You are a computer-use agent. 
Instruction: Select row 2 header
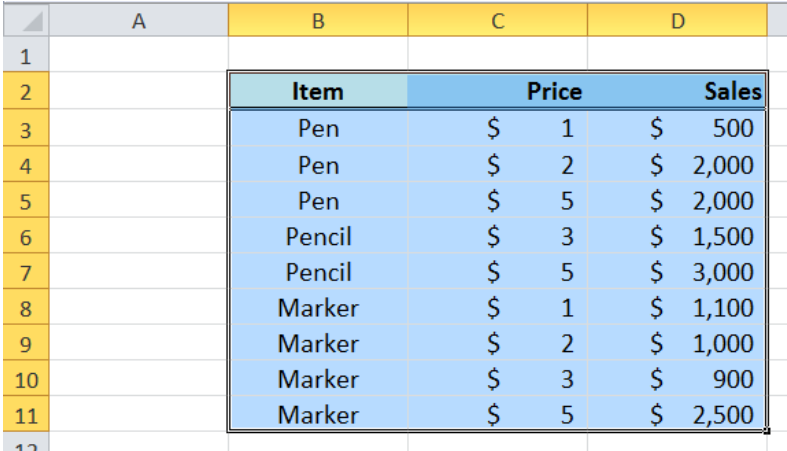click(x=26, y=91)
